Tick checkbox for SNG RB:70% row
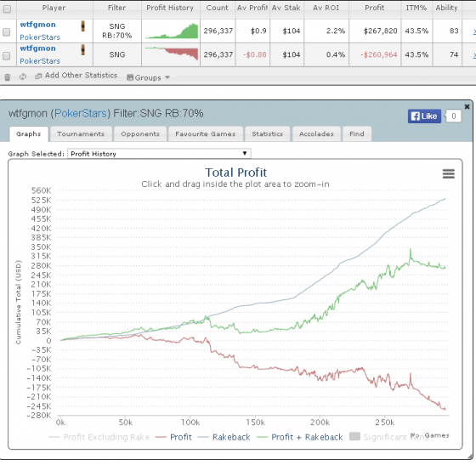The image size is (476, 465). pos(7,31)
